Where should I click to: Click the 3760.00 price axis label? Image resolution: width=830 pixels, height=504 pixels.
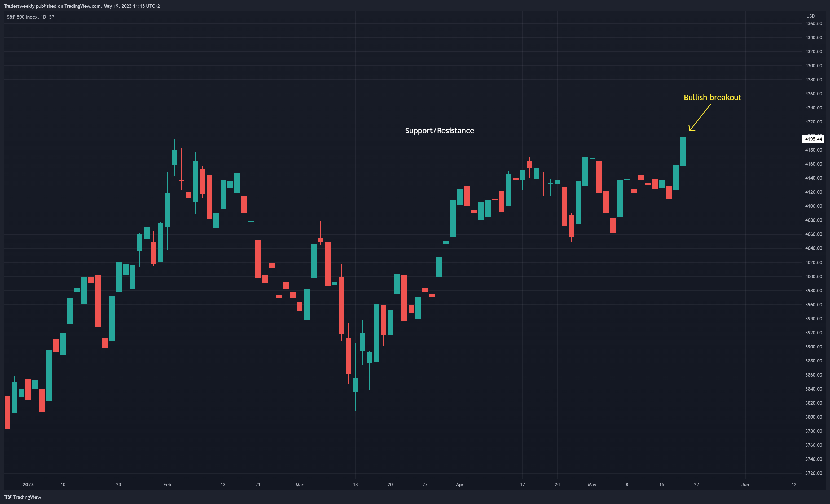(x=813, y=445)
